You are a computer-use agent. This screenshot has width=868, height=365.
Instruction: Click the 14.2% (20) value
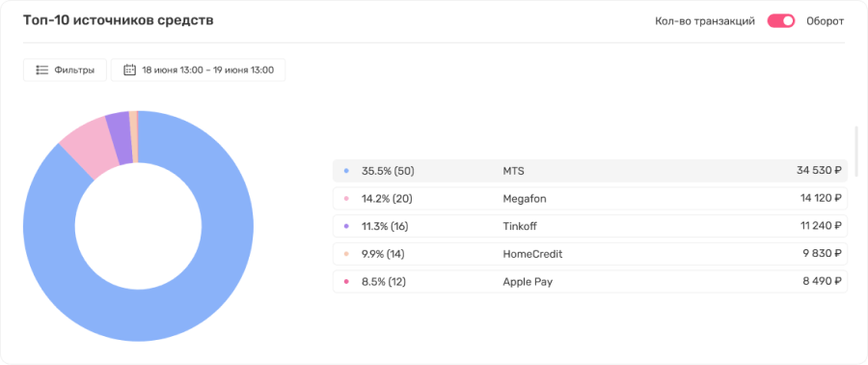tap(387, 198)
